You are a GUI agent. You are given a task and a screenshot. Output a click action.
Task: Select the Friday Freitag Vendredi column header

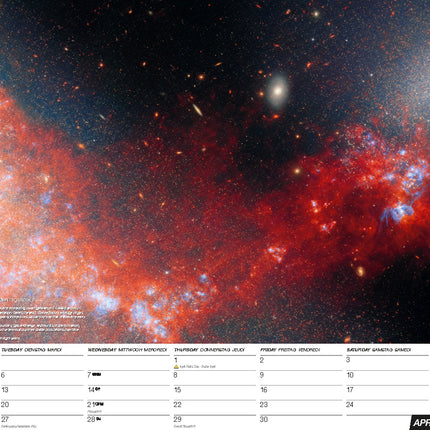click(x=290, y=350)
